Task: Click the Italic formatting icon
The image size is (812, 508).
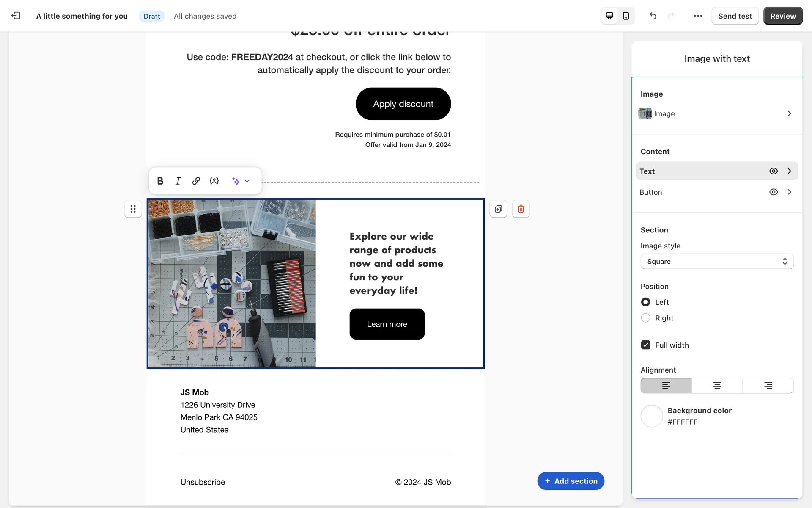Action: tap(178, 181)
